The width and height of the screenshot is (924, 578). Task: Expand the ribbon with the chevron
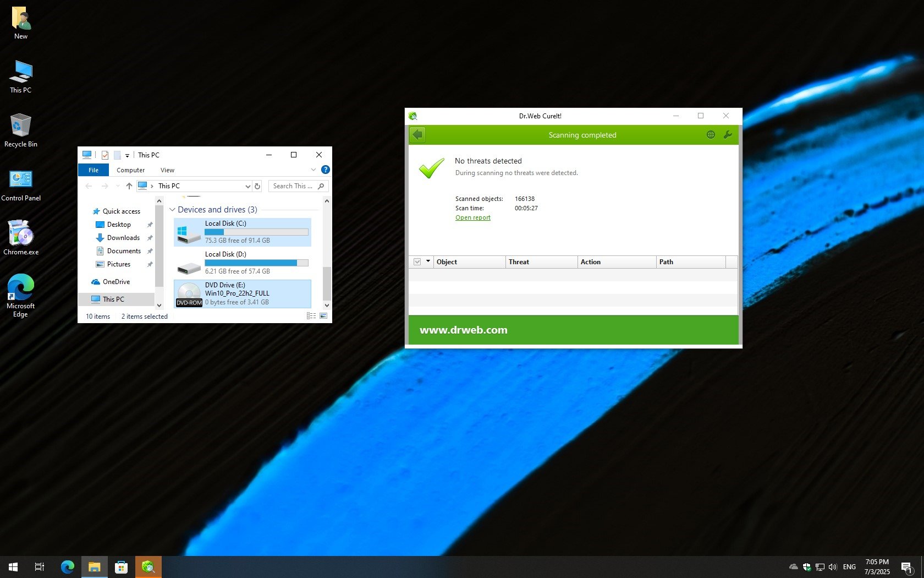[x=313, y=170]
